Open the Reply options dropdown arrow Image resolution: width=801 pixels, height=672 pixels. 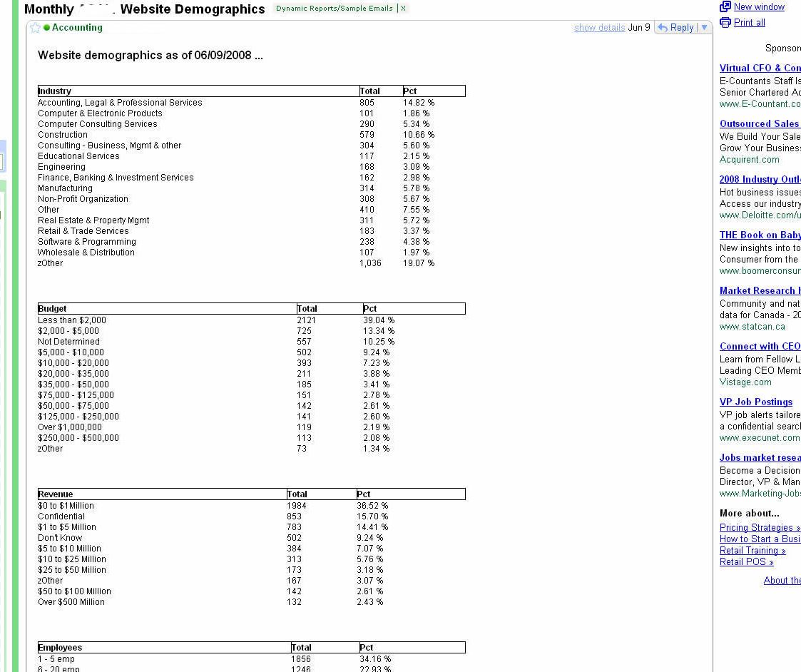[704, 28]
